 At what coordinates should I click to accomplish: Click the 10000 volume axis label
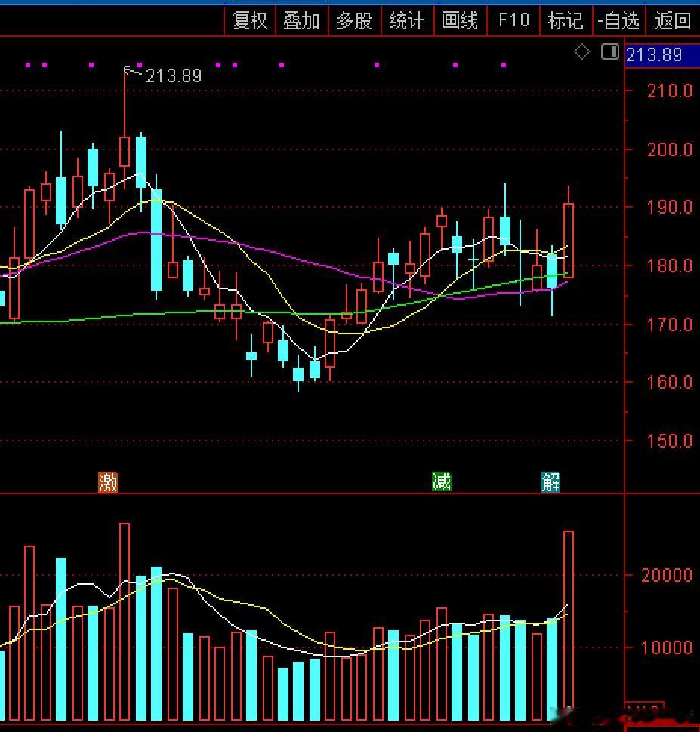click(x=666, y=647)
